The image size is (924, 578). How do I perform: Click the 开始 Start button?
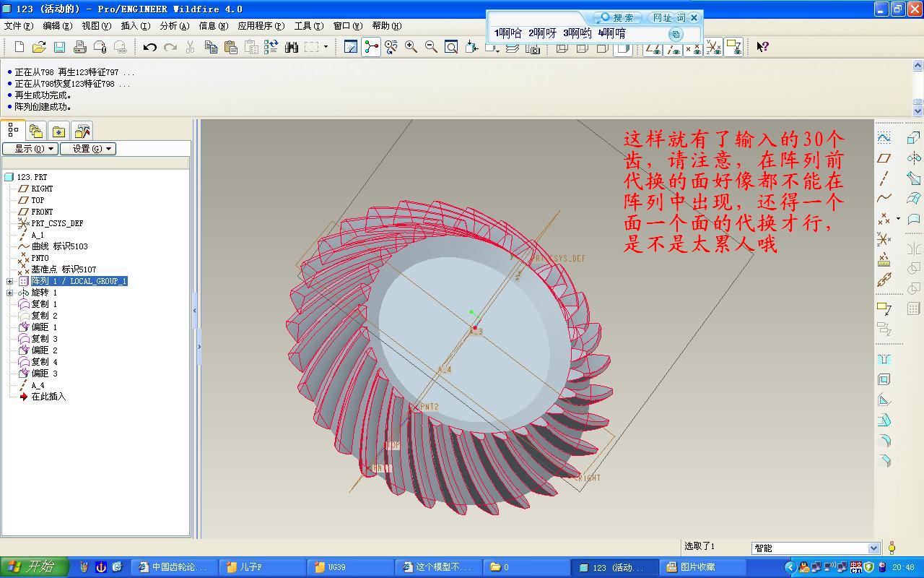point(35,567)
